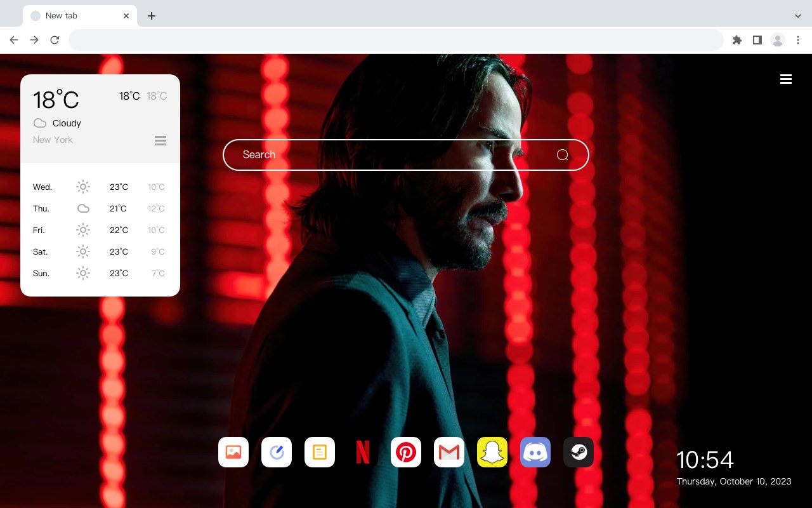Go back to previous page
This screenshot has width=812, height=508.
click(14, 40)
